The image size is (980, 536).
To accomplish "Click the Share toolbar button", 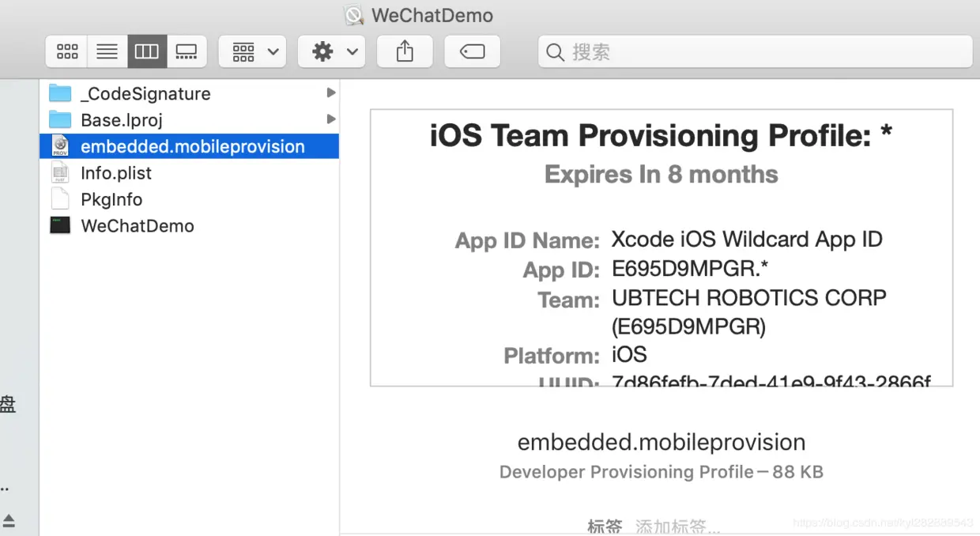I will [x=405, y=52].
